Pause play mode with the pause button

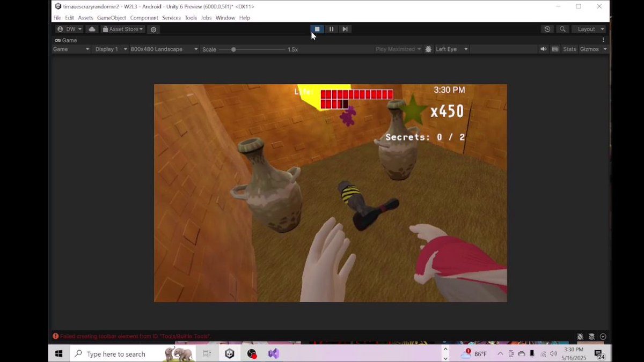pos(331,29)
